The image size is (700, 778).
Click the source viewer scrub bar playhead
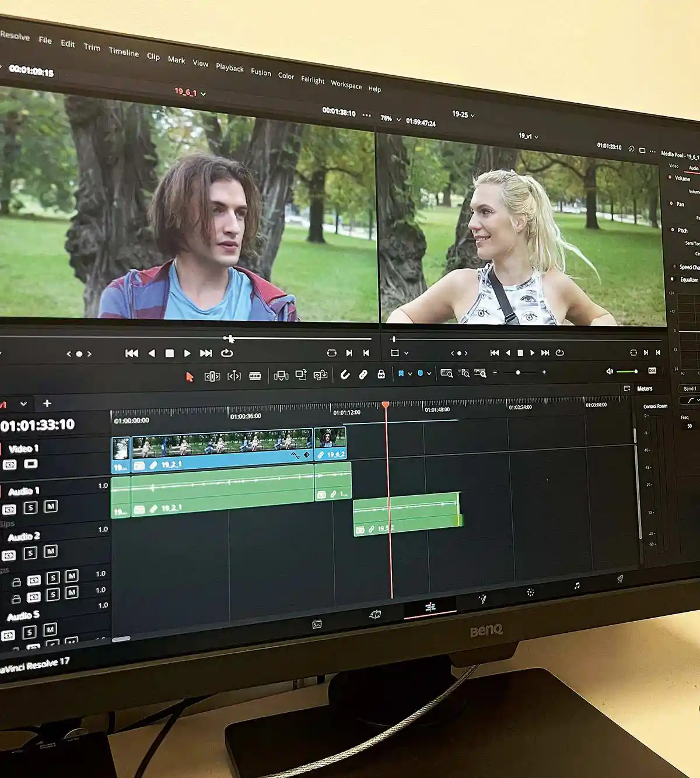click(230, 338)
